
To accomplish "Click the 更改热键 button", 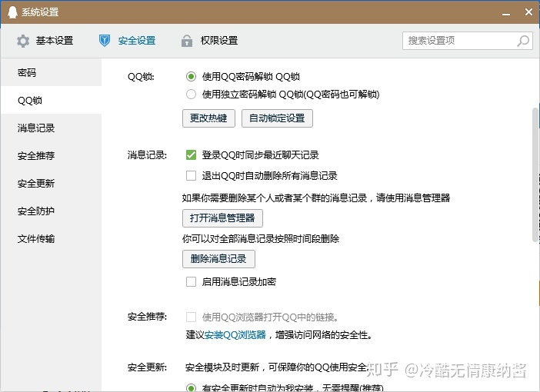I will click(x=208, y=118).
